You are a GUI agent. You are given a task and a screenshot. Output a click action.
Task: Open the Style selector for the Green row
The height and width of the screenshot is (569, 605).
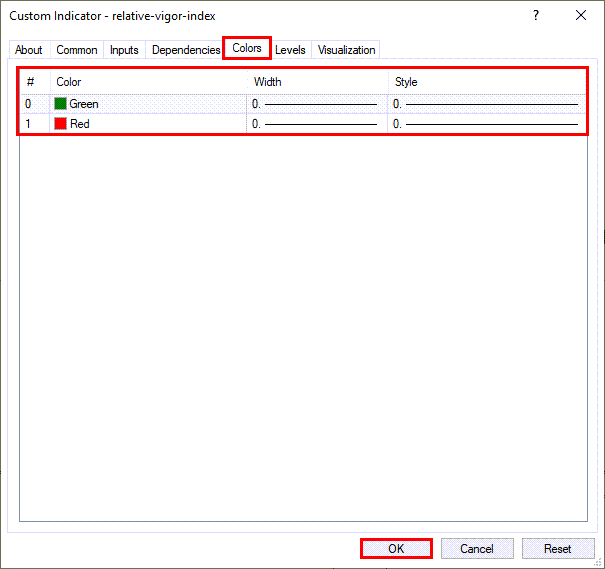pyautogui.click(x=487, y=104)
